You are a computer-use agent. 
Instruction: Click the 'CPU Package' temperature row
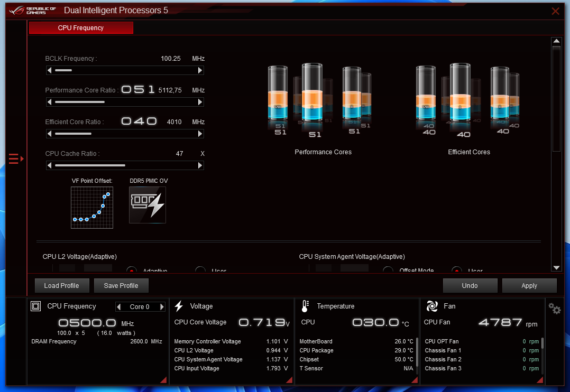(x=356, y=351)
